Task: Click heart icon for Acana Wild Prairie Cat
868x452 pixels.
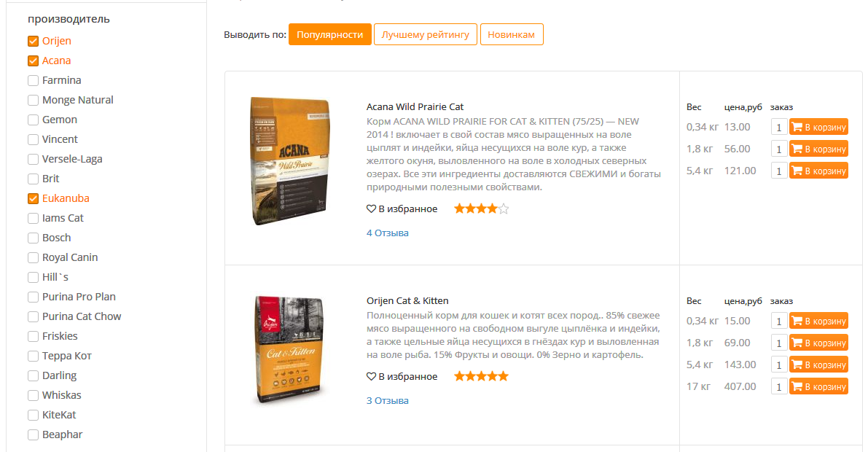Action: [371, 209]
